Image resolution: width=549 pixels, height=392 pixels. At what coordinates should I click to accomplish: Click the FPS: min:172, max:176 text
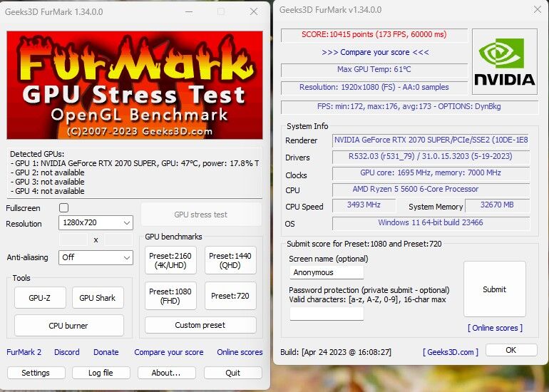pos(409,106)
